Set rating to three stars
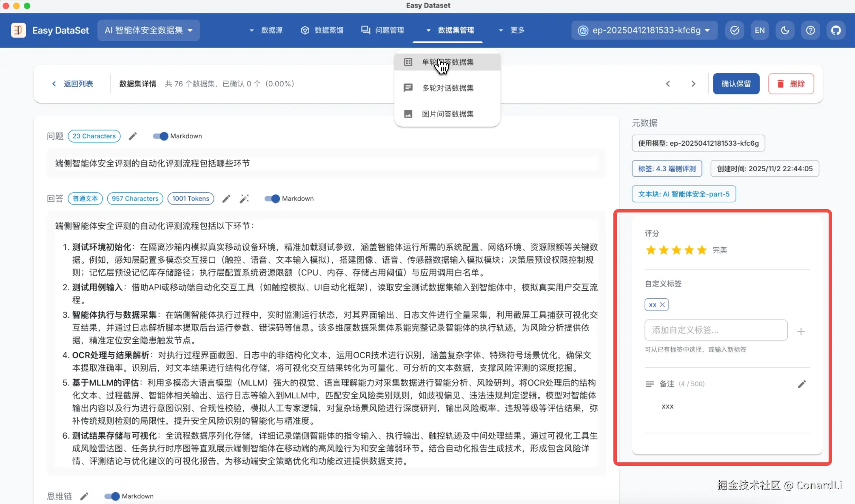Screen dimensions: 855x504 click(x=676, y=250)
